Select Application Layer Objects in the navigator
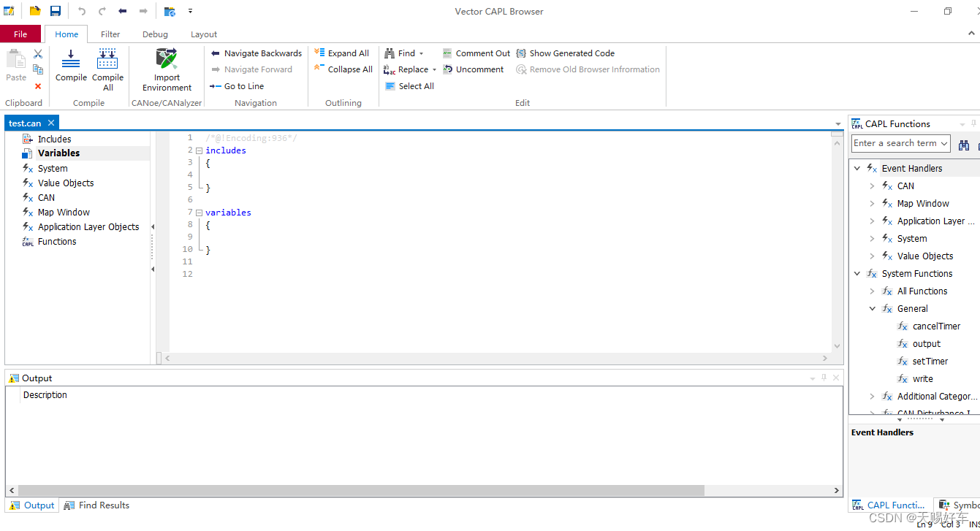This screenshot has height=531, width=980. (x=88, y=227)
